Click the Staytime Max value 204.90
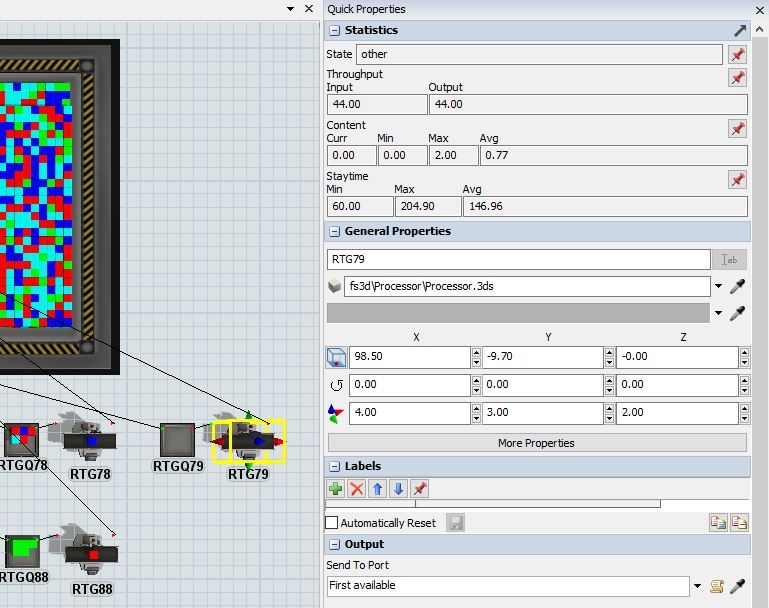This screenshot has width=769, height=608. click(428, 206)
